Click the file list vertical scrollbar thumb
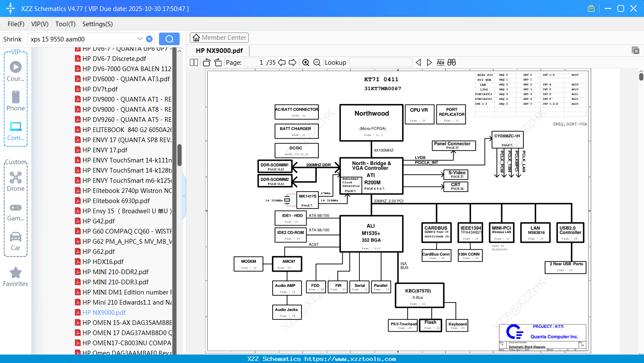The height and width of the screenshot is (363, 644). [179, 155]
